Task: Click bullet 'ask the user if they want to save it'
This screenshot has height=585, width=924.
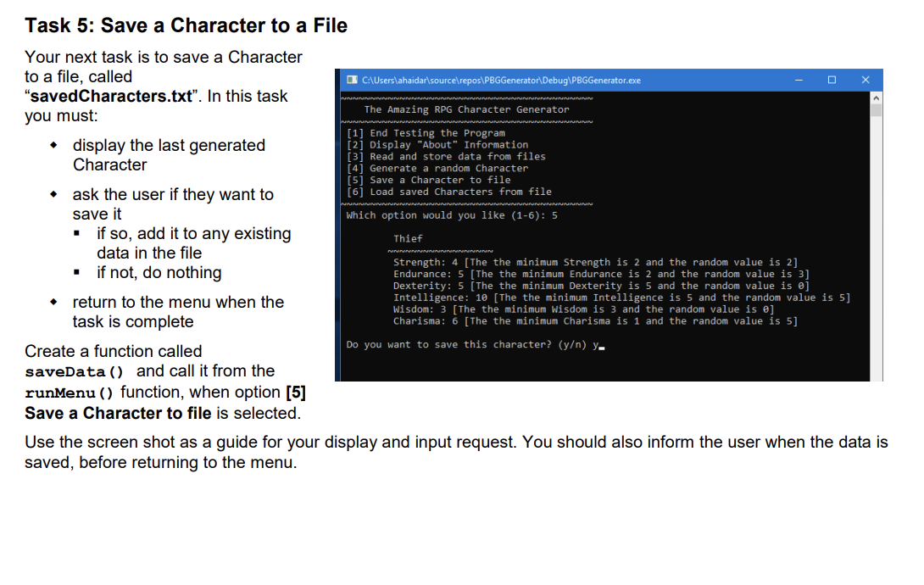Action: (x=173, y=203)
